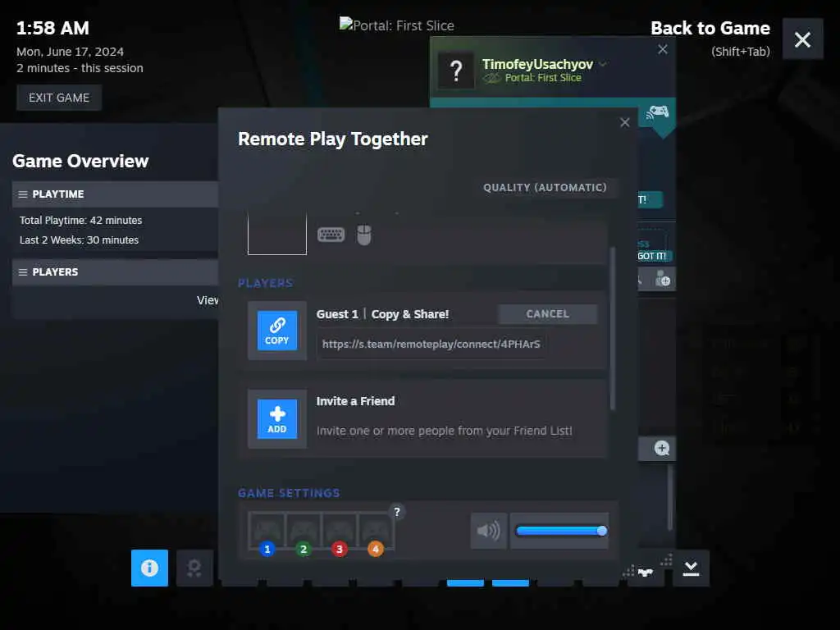Click the remote play invite link field
840x630 pixels.
(x=431, y=345)
